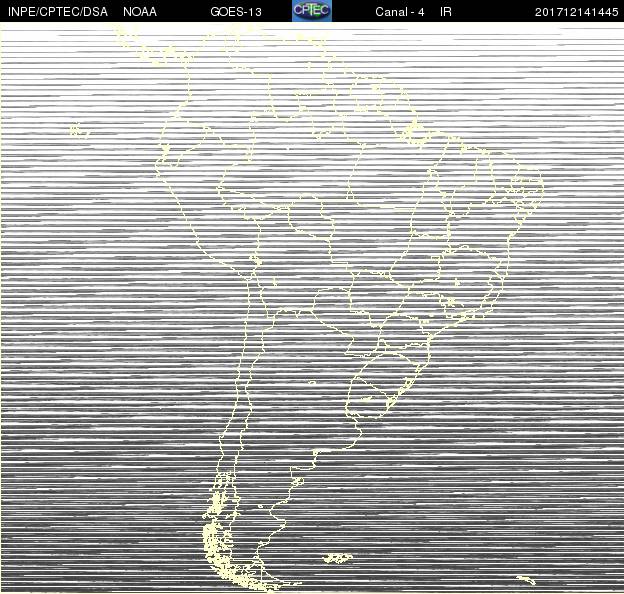Click the fragmented islands of southern Chile's coast

click(x=212, y=535)
